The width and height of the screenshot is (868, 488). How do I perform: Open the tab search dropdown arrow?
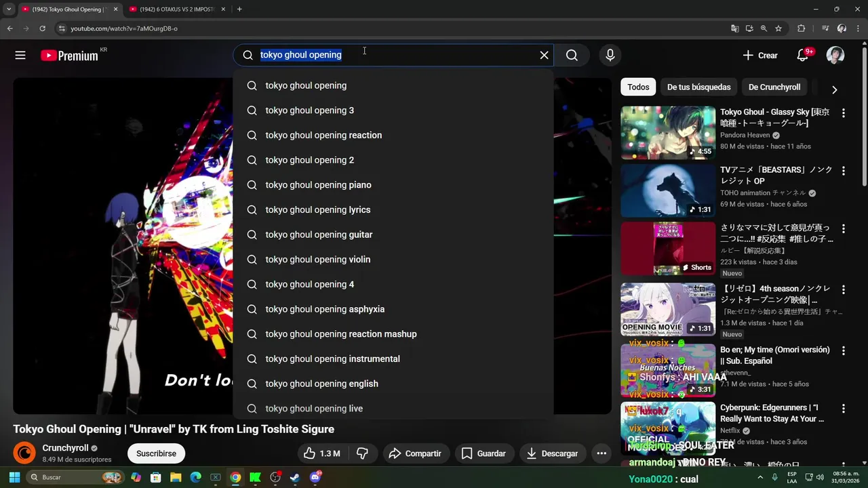point(9,9)
